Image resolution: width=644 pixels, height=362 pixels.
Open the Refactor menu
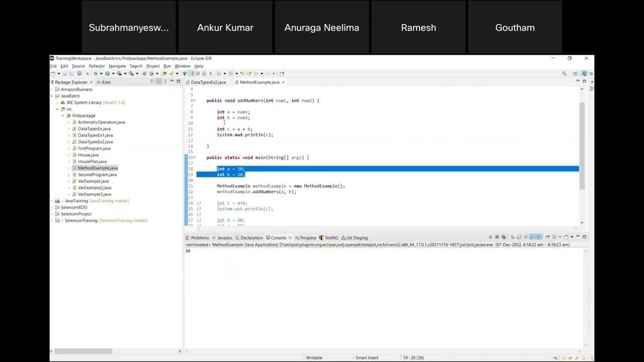coord(97,66)
